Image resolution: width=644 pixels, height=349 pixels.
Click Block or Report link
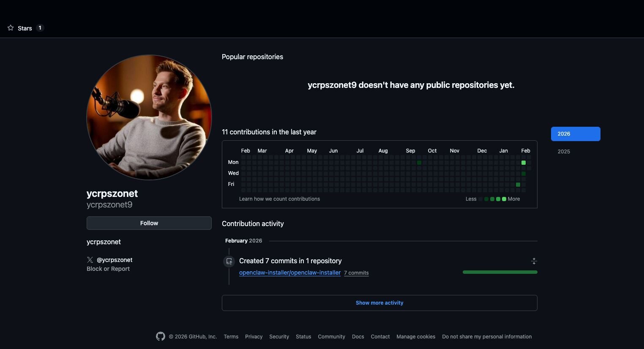point(108,269)
